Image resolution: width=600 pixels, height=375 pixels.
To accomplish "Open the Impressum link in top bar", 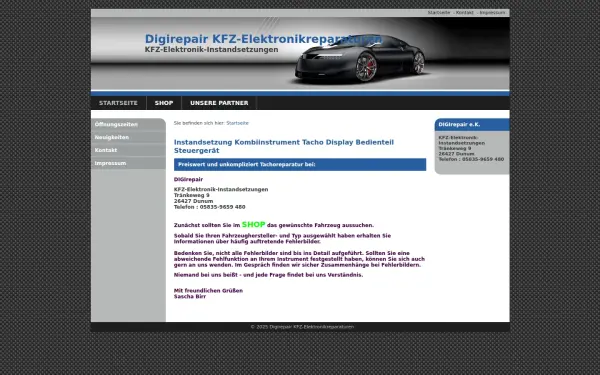I will click(x=492, y=13).
